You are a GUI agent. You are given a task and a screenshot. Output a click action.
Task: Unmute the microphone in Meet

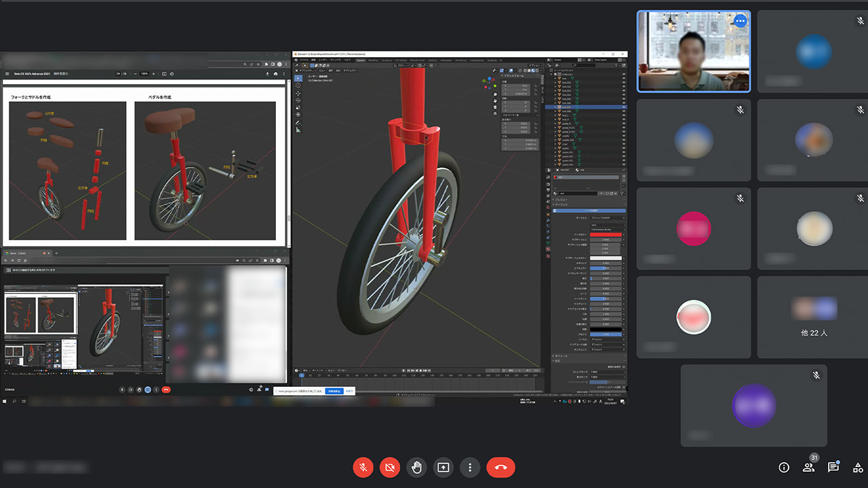[363, 468]
